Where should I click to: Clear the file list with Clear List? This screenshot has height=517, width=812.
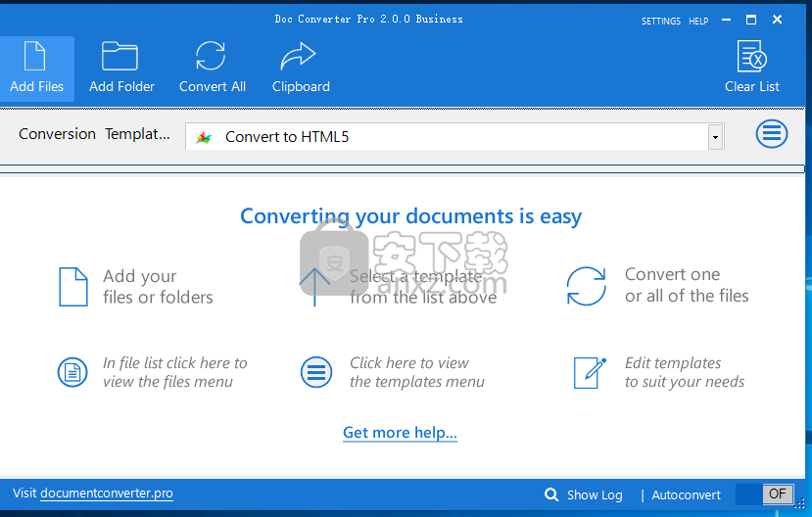(x=752, y=69)
